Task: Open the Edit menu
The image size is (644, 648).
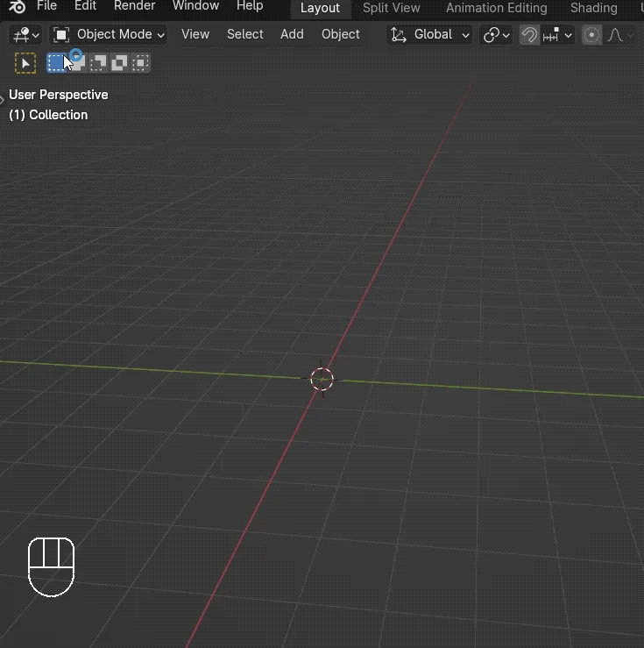Action: coord(85,6)
